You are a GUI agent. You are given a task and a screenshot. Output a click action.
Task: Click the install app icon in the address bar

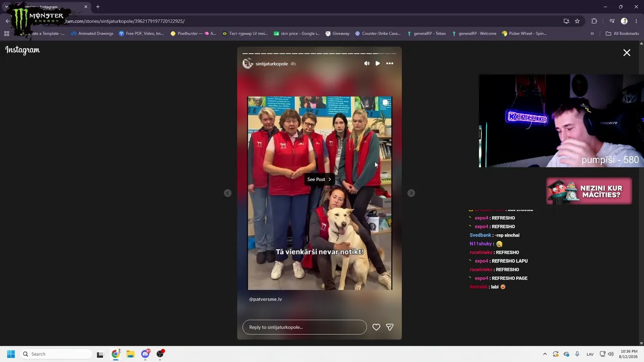coord(567,21)
